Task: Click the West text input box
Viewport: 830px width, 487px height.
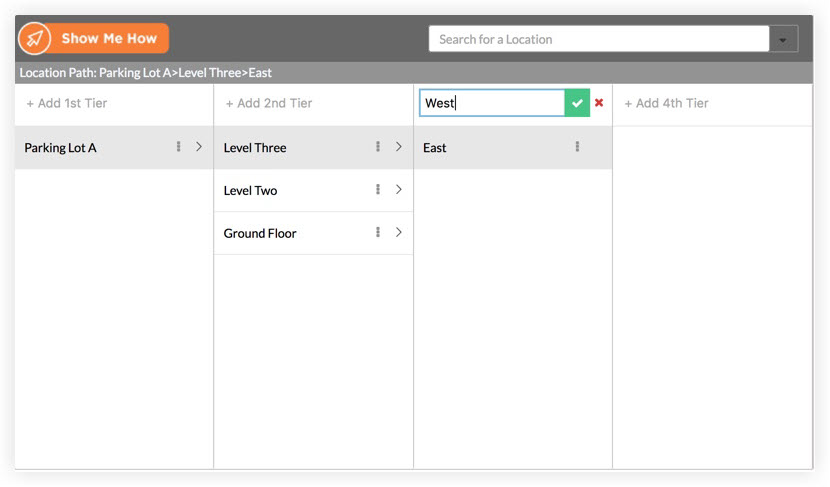Action: click(491, 103)
